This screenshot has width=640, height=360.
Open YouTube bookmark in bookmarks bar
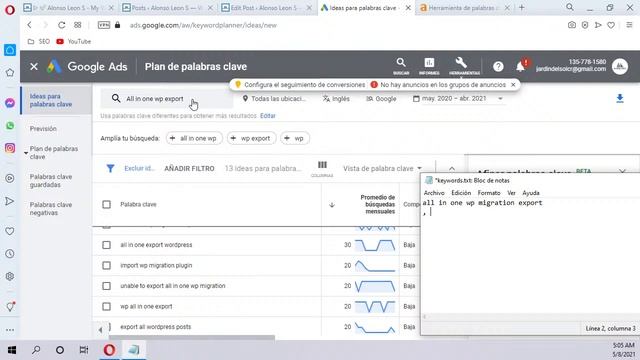coord(74,42)
